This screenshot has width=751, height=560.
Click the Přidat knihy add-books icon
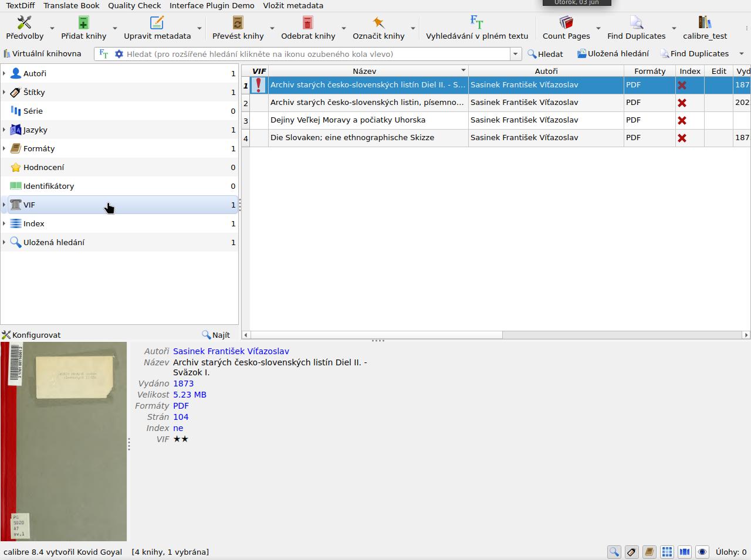point(83,23)
